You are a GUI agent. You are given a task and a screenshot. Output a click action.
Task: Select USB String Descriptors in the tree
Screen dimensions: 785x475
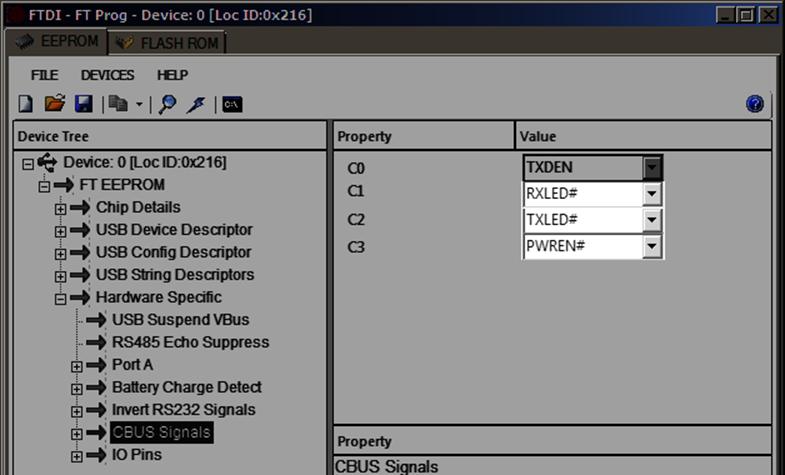[175, 275]
